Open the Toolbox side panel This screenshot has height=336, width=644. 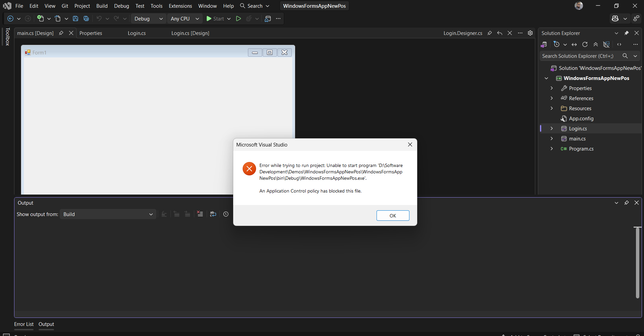click(x=8, y=37)
